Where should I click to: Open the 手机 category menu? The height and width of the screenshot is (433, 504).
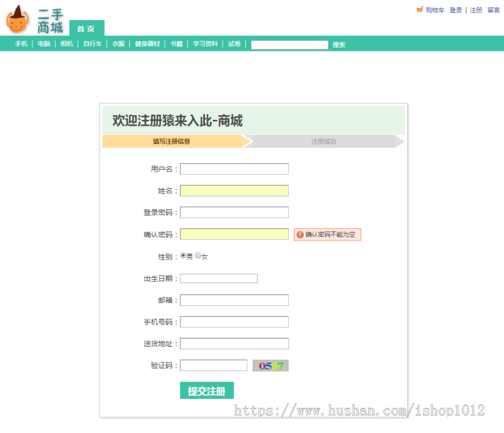point(20,44)
